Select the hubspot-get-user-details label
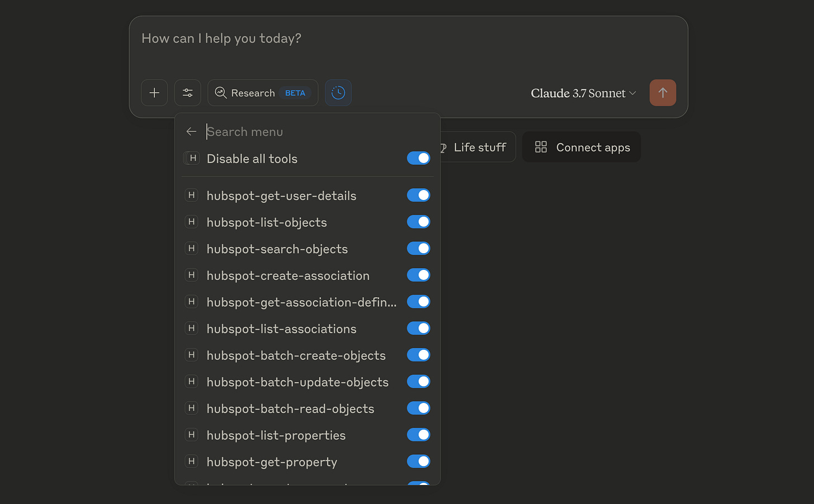The image size is (814, 504). tap(281, 196)
